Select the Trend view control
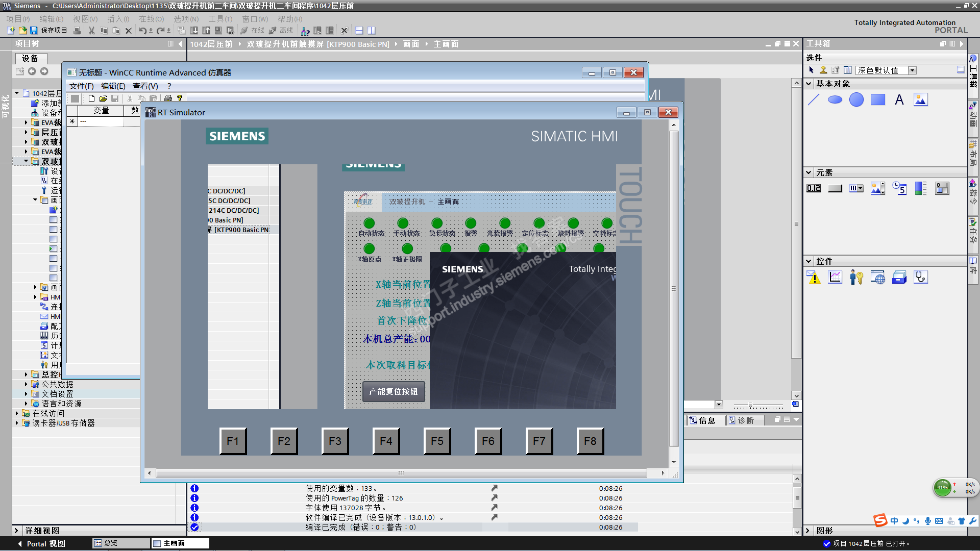The width and height of the screenshot is (980, 551). 835,278
